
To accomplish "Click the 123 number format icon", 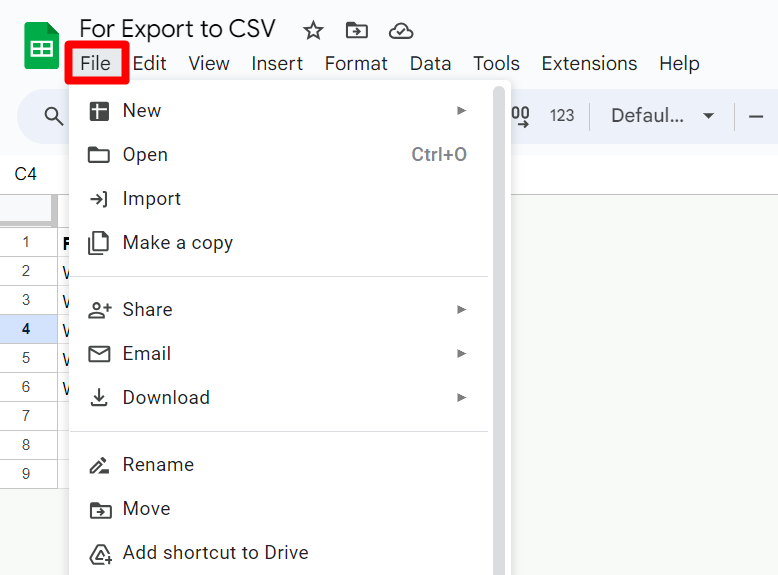I will 562,116.
